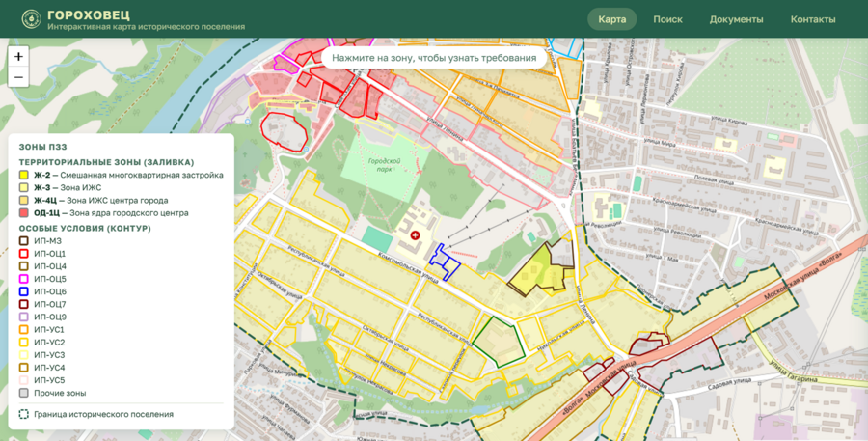Click the Городской парк area
Image resolution: width=868 pixels, height=441 pixels.
[x=384, y=164]
